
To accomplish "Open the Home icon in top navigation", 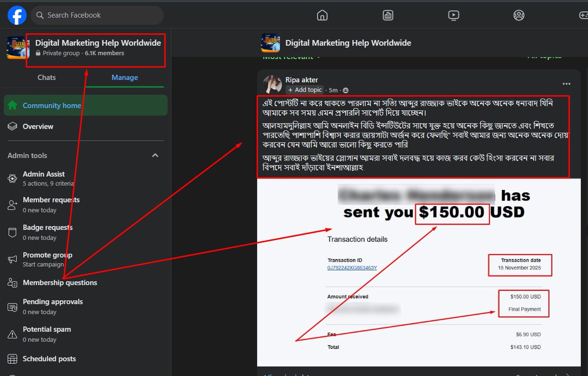I will (x=322, y=16).
